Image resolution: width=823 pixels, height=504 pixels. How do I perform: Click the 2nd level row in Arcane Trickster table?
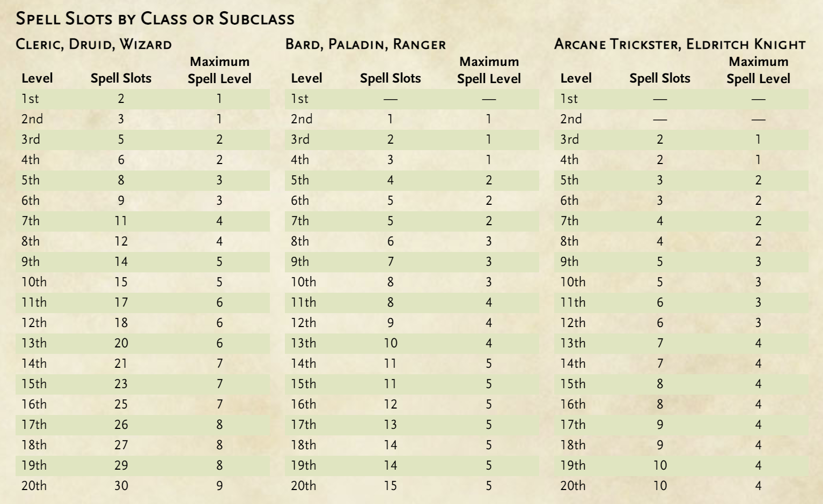pyautogui.click(x=681, y=119)
